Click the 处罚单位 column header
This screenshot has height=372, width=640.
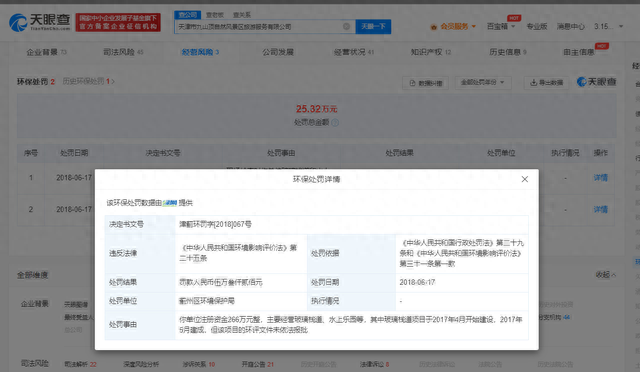[501, 153]
